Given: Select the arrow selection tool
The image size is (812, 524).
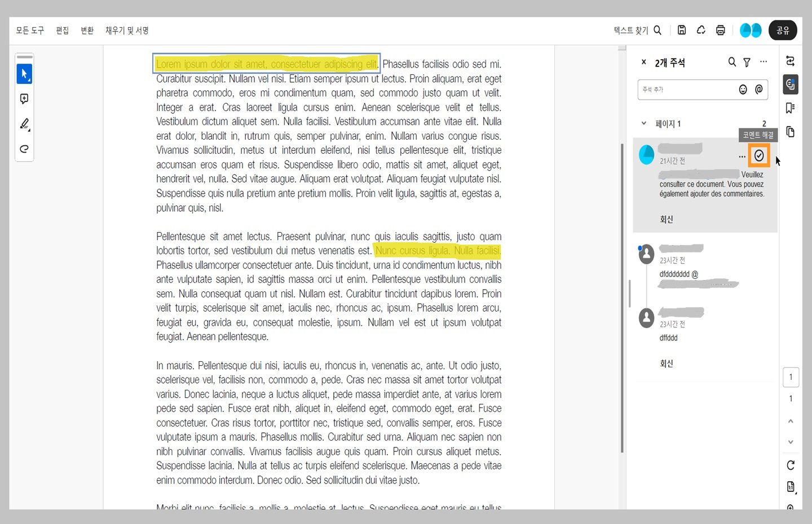Looking at the screenshot, I should (x=24, y=73).
